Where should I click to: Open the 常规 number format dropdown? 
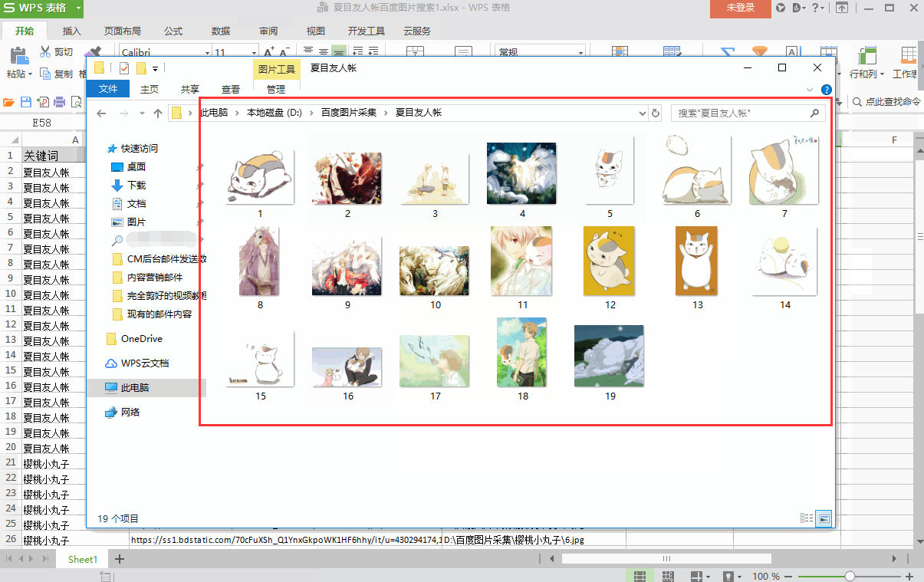(x=580, y=52)
